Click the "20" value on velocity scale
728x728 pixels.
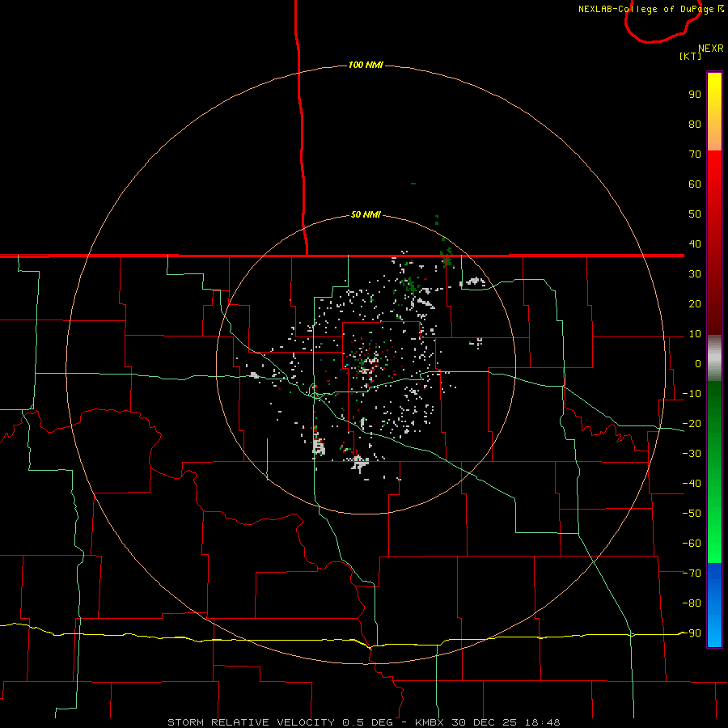pyautogui.click(x=695, y=303)
